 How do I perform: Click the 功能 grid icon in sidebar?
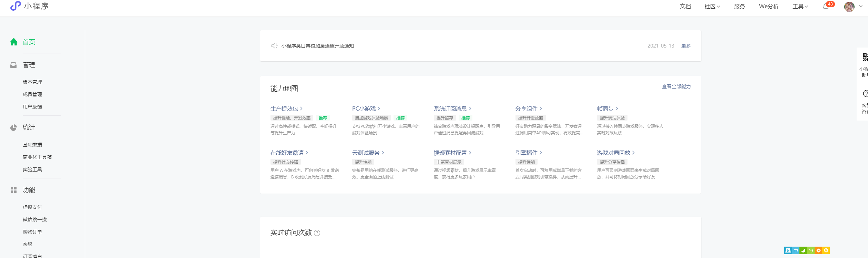point(13,190)
